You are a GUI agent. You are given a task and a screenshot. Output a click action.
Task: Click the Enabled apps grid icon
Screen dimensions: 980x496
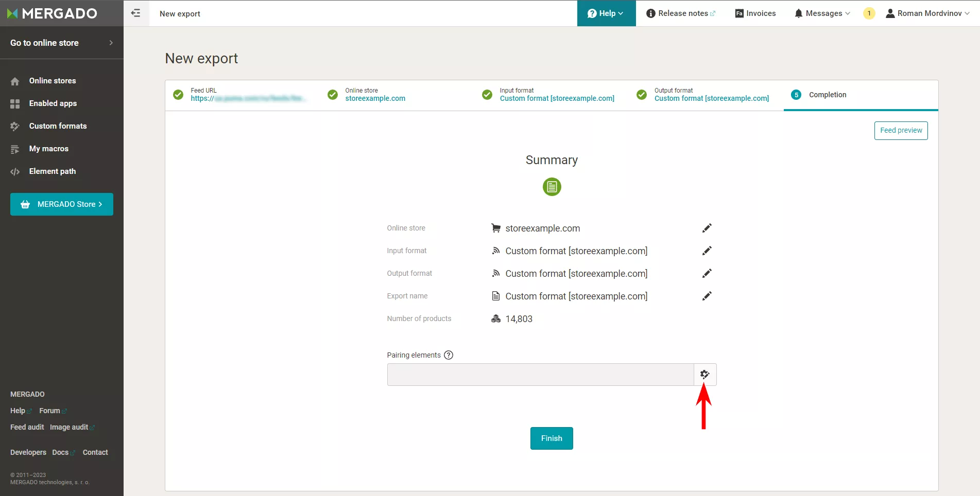(15, 104)
